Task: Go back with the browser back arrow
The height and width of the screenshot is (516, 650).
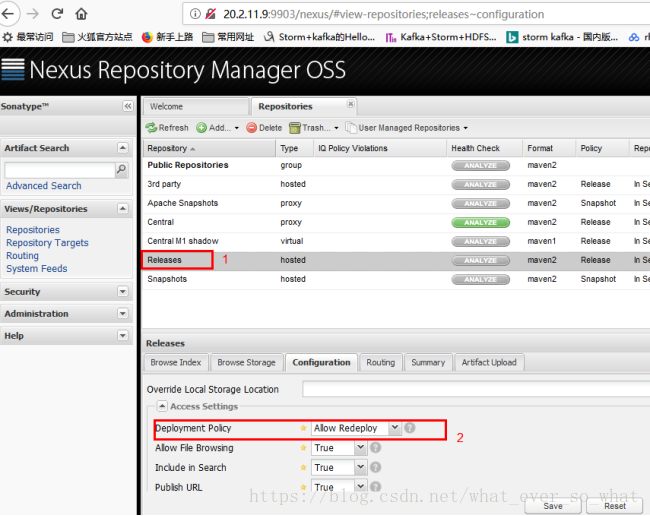Action: 8,14
